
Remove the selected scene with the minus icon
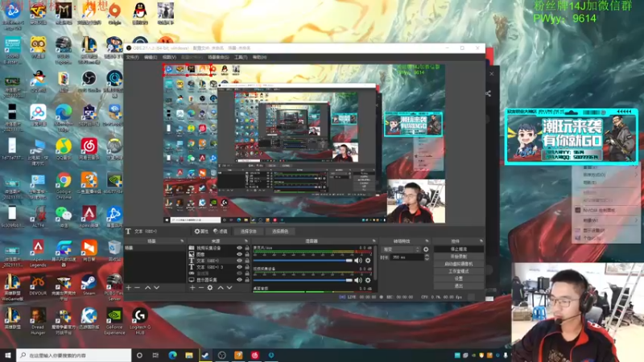coord(138,288)
